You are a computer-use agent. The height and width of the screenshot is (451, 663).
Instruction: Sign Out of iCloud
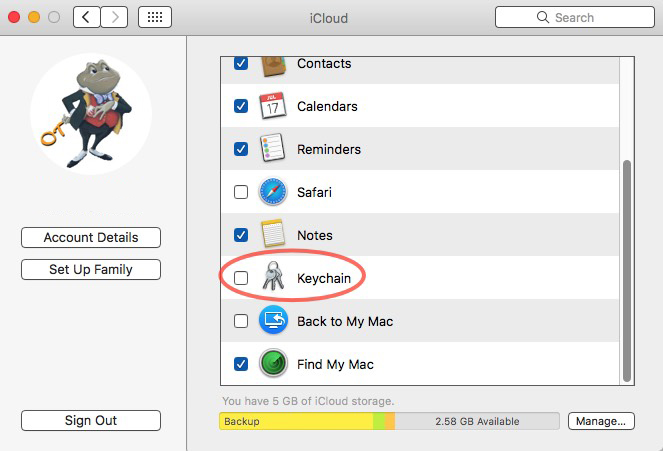(x=91, y=420)
